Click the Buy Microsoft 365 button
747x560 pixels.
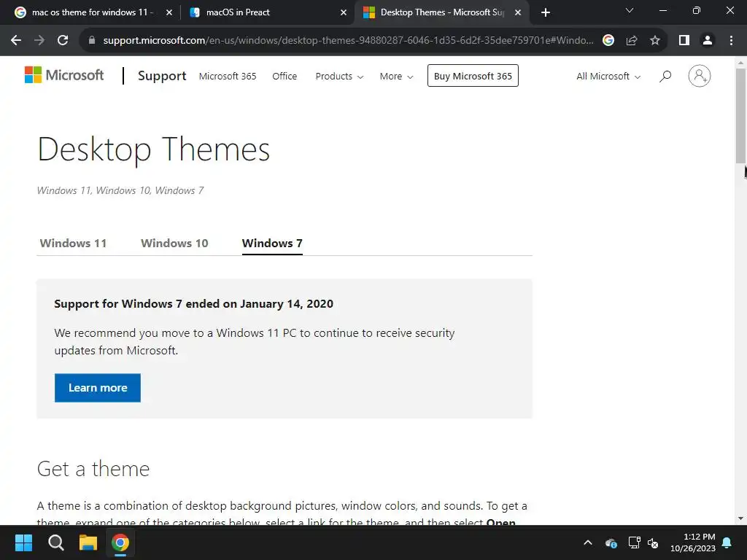(473, 76)
